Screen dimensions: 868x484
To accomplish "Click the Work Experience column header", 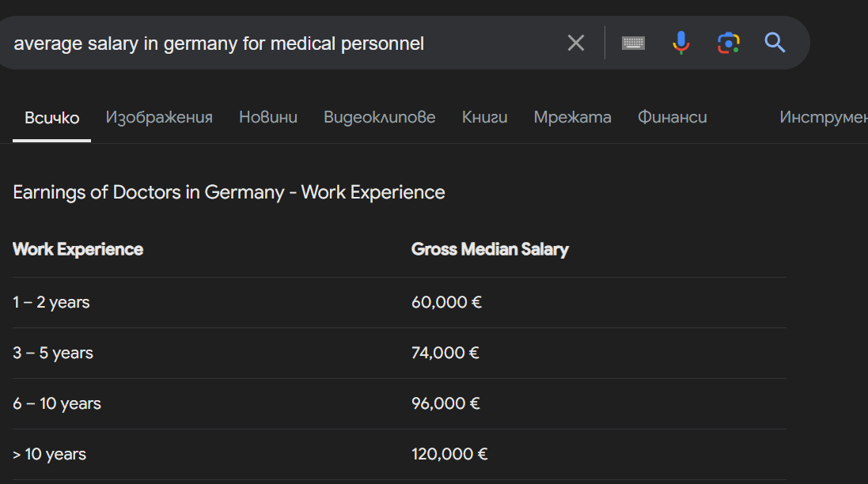I will 78,250.
